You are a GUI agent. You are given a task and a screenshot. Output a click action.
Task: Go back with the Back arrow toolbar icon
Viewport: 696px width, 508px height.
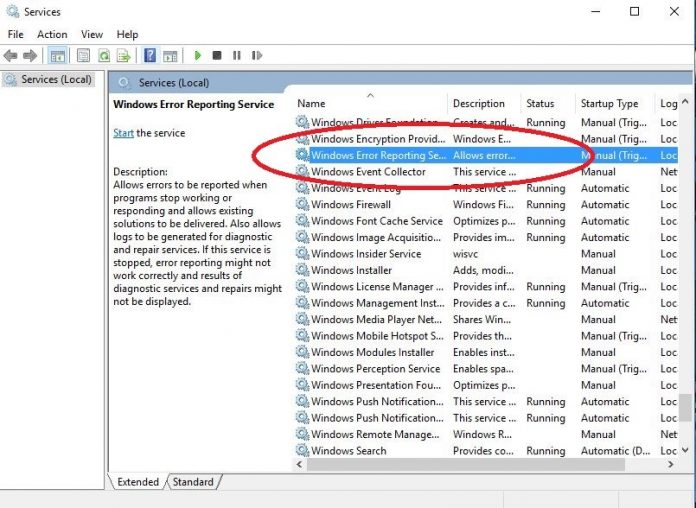point(10,56)
